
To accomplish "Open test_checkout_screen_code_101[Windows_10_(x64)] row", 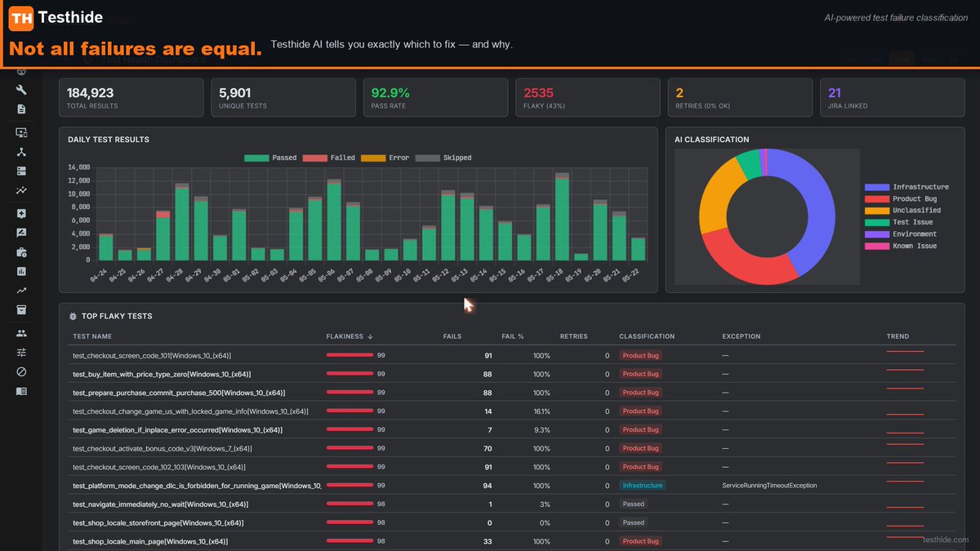I will point(511,355).
